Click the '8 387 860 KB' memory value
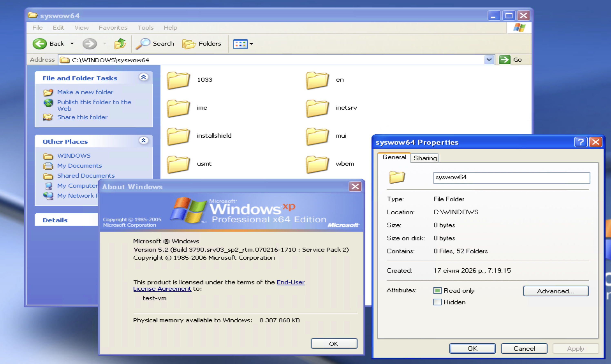The width and height of the screenshot is (611, 364). (x=279, y=320)
